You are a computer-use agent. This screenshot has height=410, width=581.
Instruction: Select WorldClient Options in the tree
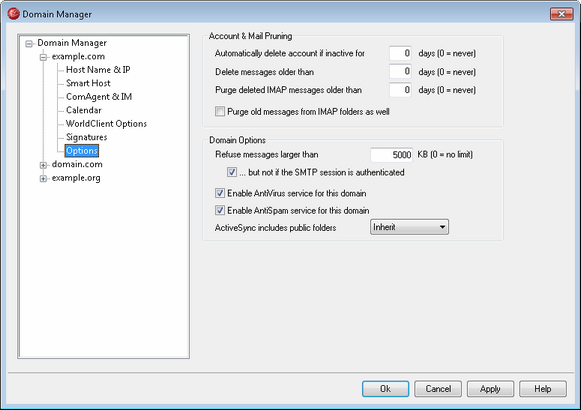pos(106,124)
